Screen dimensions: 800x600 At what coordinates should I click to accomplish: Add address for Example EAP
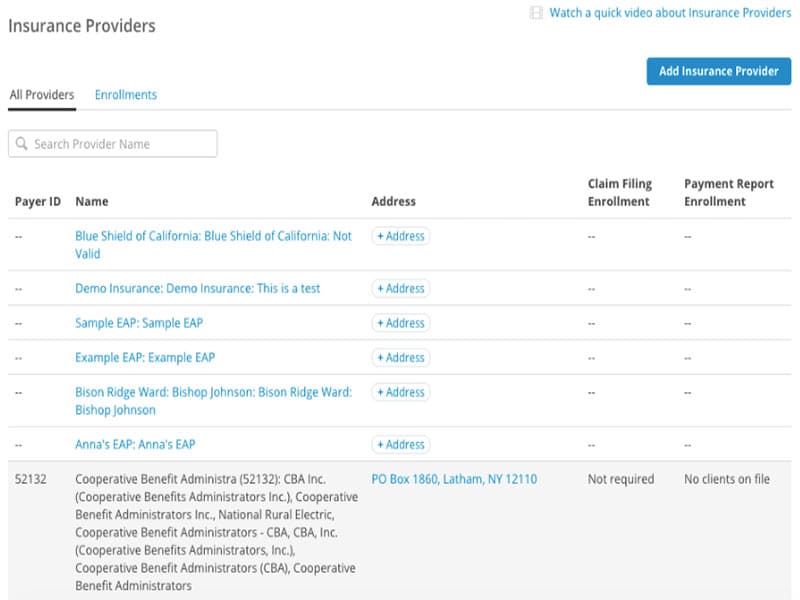tap(400, 358)
